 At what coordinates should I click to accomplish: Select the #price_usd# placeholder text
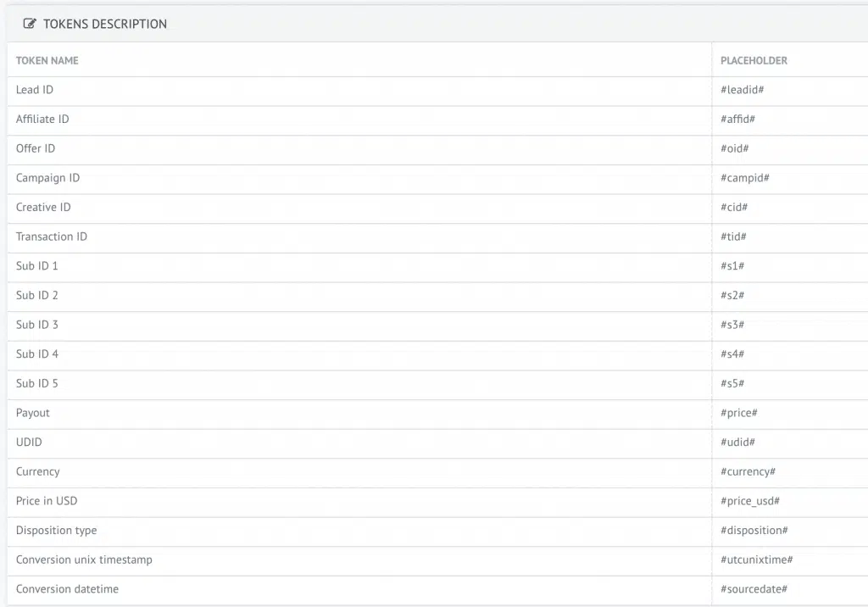point(750,501)
